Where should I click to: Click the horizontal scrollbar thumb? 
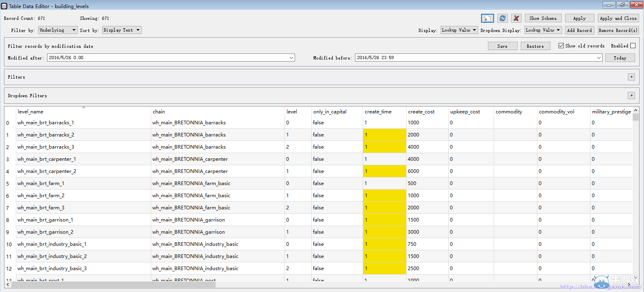[x=113, y=285]
